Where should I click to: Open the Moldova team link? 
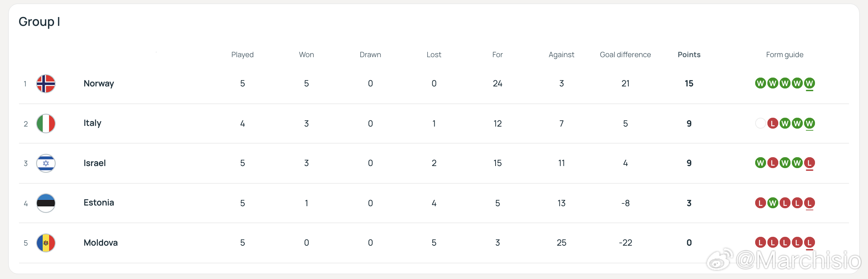click(101, 243)
